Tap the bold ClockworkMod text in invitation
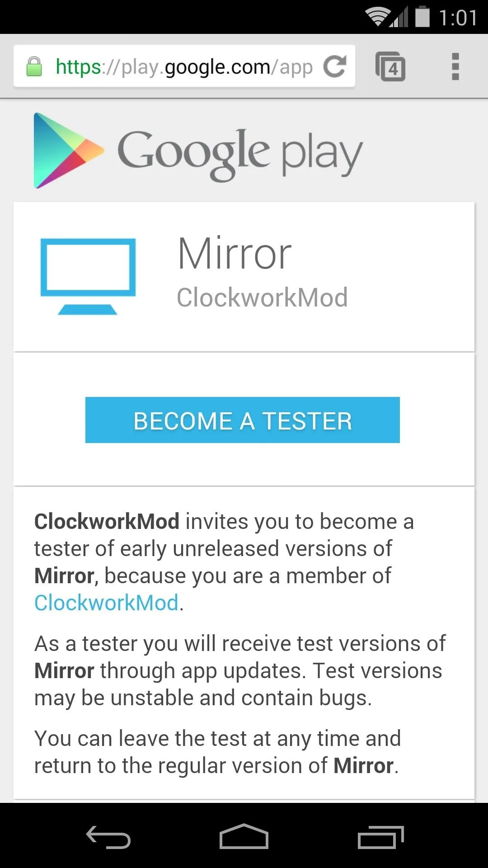This screenshot has height=868, width=488. point(107,521)
